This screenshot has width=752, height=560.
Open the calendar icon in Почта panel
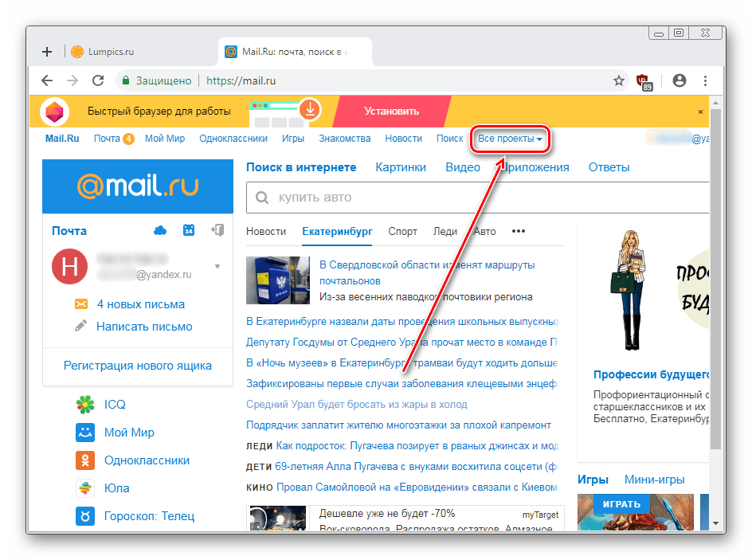click(x=189, y=230)
